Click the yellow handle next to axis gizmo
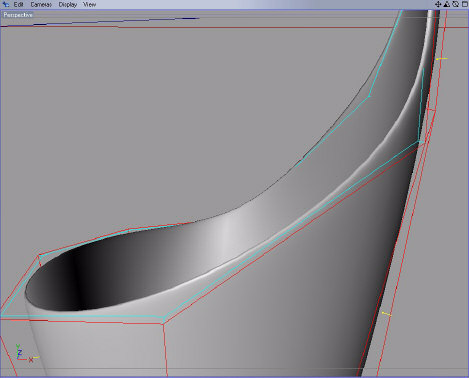 click(x=36, y=358)
